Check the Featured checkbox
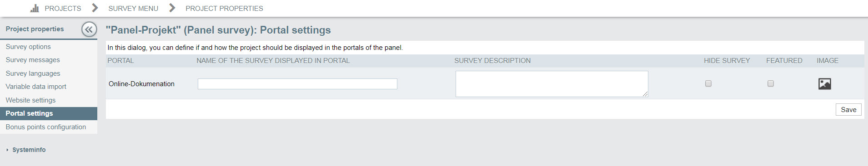 point(770,83)
